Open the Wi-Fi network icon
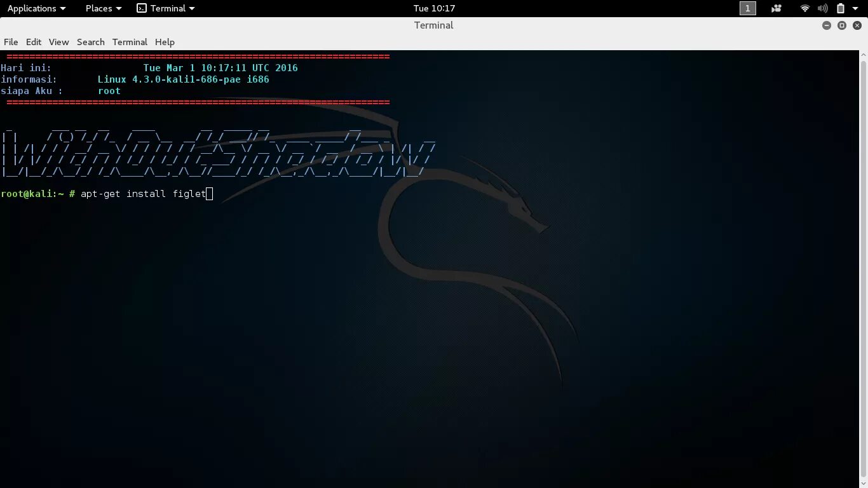Screen dimensions: 868x488 coord(805,8)
